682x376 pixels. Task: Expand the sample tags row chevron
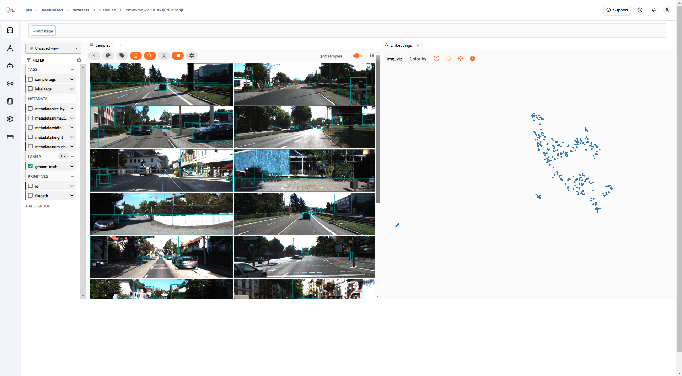(x=72, y=80)
